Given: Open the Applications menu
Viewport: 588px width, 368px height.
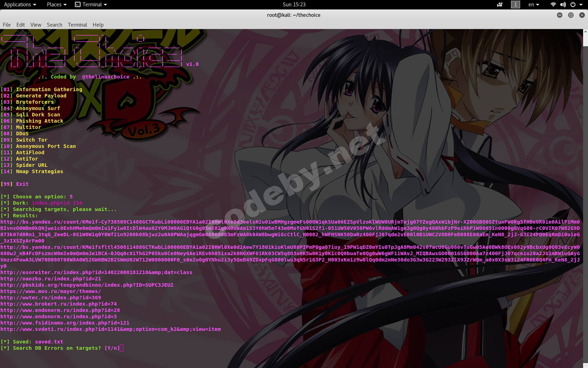Looking at the screenshot, I should point(20,5).
